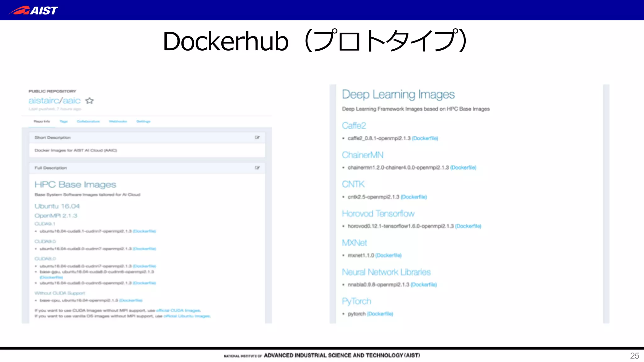The height and width of the screenshot is (362, 644).
Task: Open the repository Settings tab
Action: tap(143, 121)
